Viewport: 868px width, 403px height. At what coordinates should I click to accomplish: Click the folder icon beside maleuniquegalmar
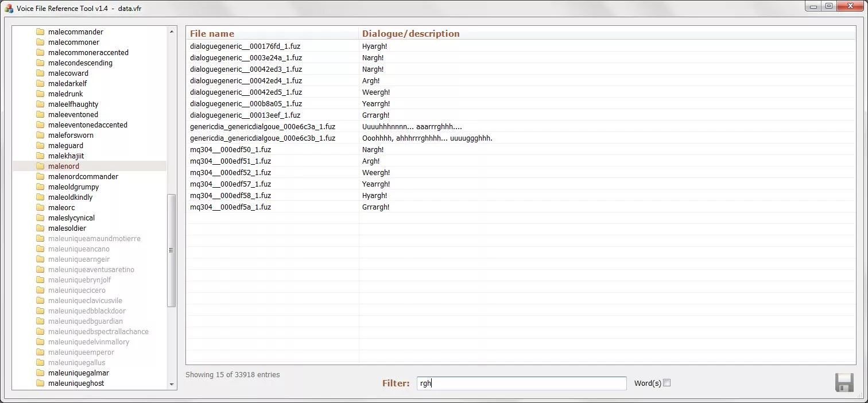[x=40, y=373]
